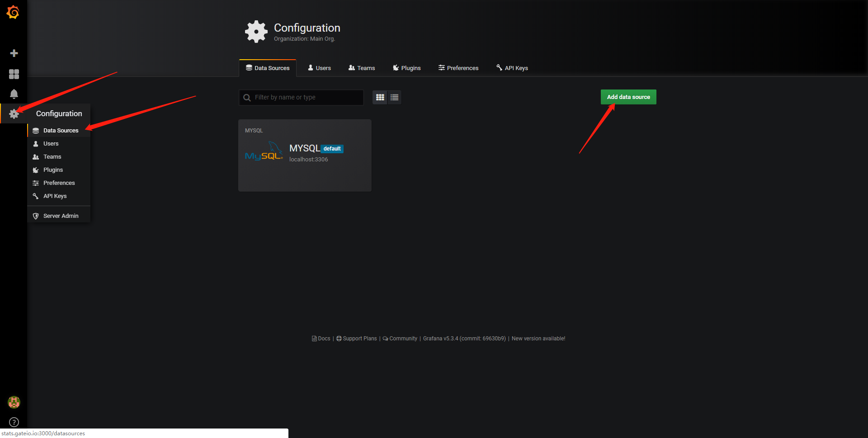Click the Configuration gear icon in sidebar
868x438 pixels.
14,114
